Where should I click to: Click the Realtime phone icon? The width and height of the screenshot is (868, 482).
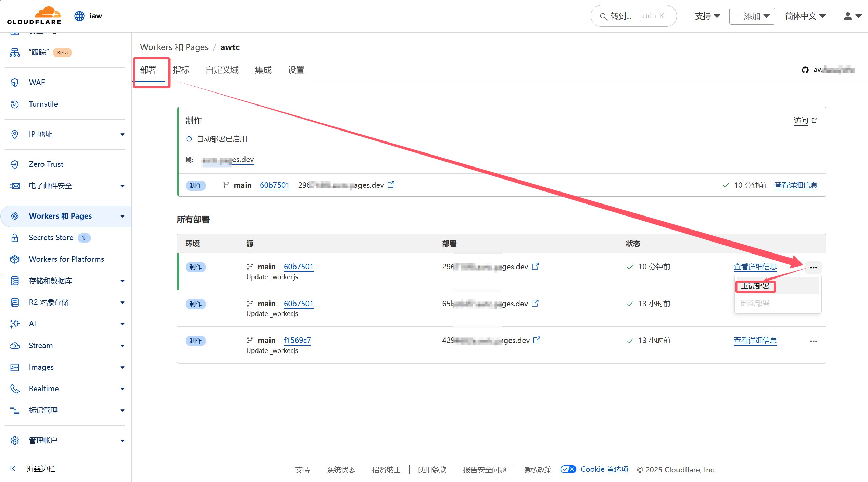(x=15, y=388)
